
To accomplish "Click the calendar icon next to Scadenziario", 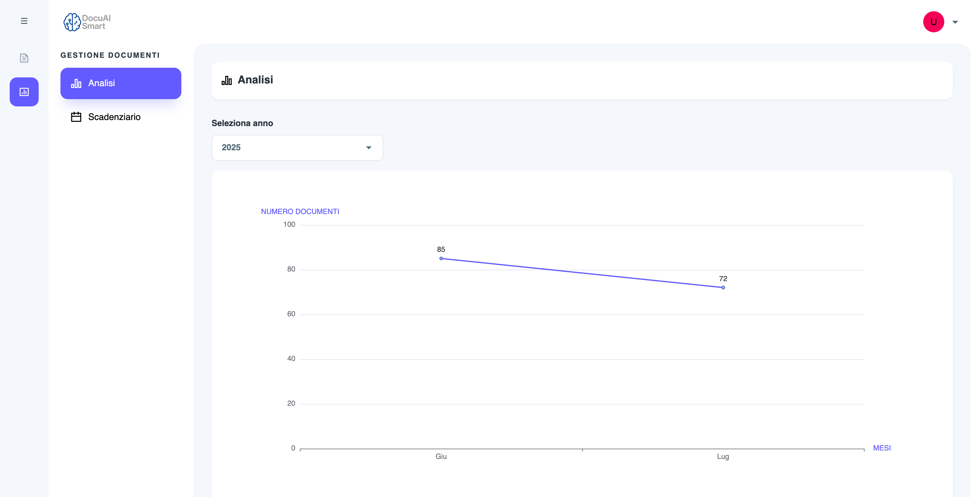I will coord(76,117).
